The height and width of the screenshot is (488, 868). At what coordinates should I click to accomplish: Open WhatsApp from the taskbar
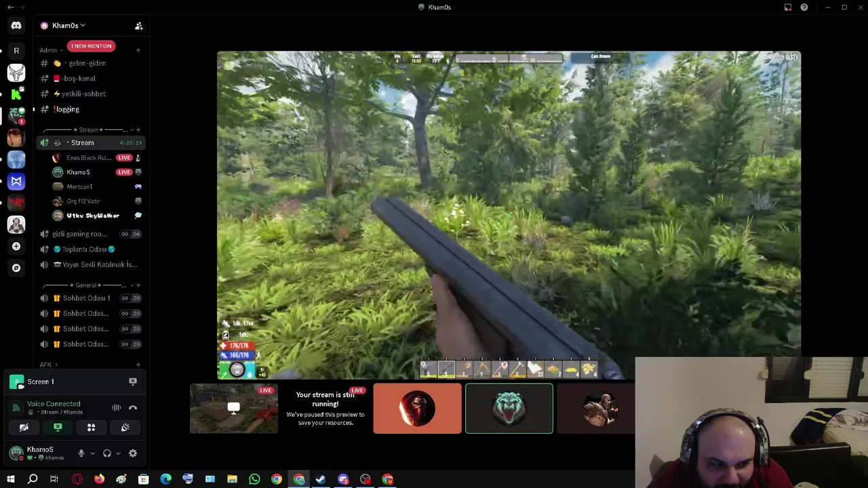tap(254, 479)
